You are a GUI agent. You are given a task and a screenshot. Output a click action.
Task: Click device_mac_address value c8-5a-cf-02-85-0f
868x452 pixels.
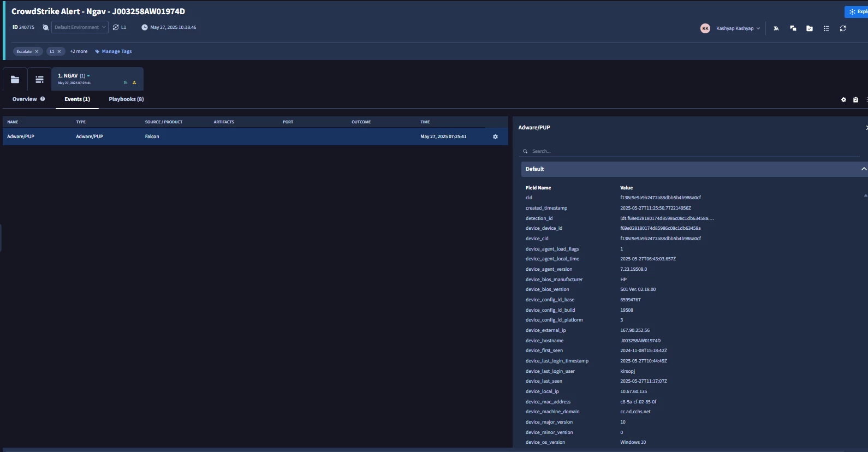coord(638,402)
